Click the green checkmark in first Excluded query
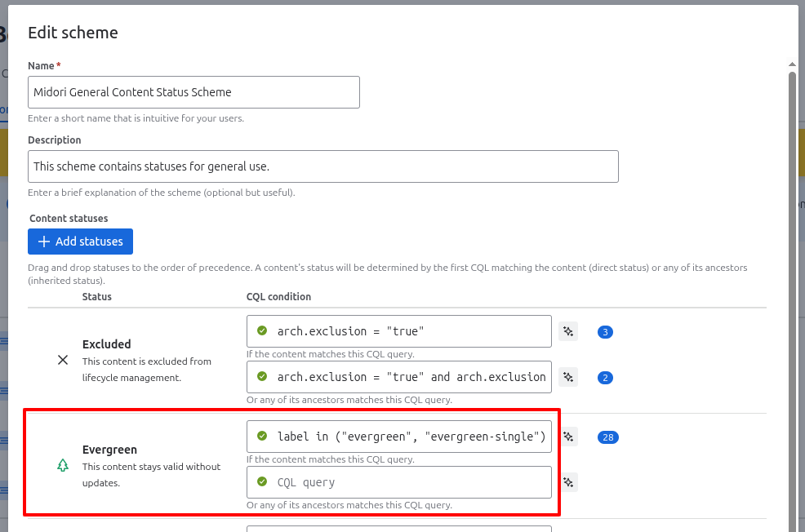 click(x=262, y=331)
